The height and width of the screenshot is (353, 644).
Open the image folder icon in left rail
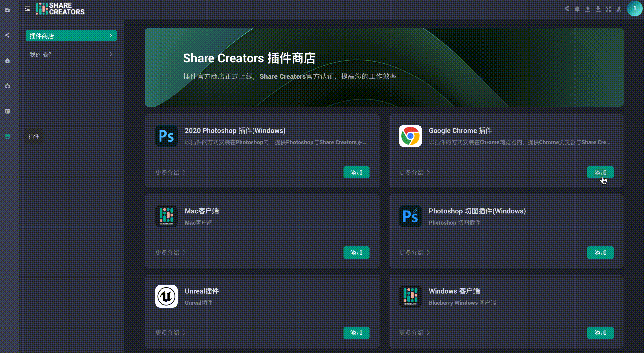(x=7, y=10)
